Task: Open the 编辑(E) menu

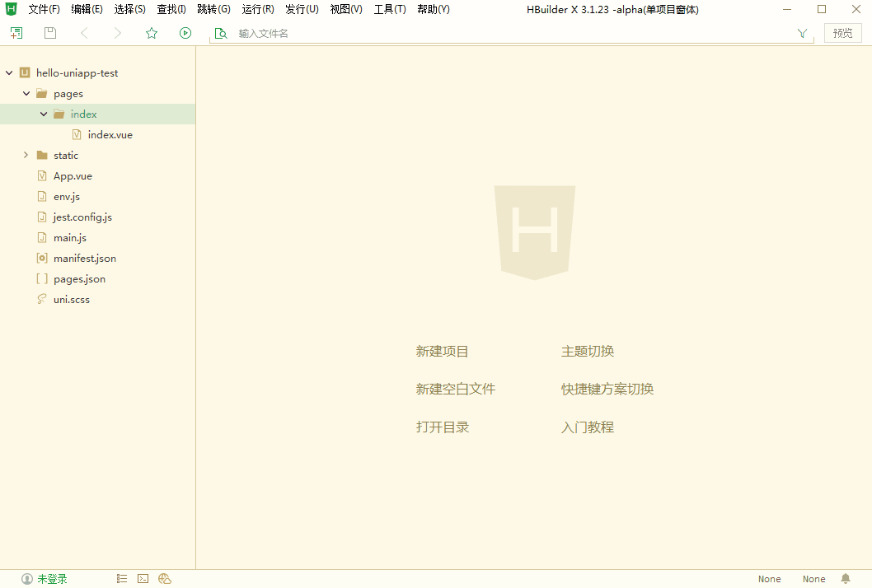Action: tap(87, 9)
